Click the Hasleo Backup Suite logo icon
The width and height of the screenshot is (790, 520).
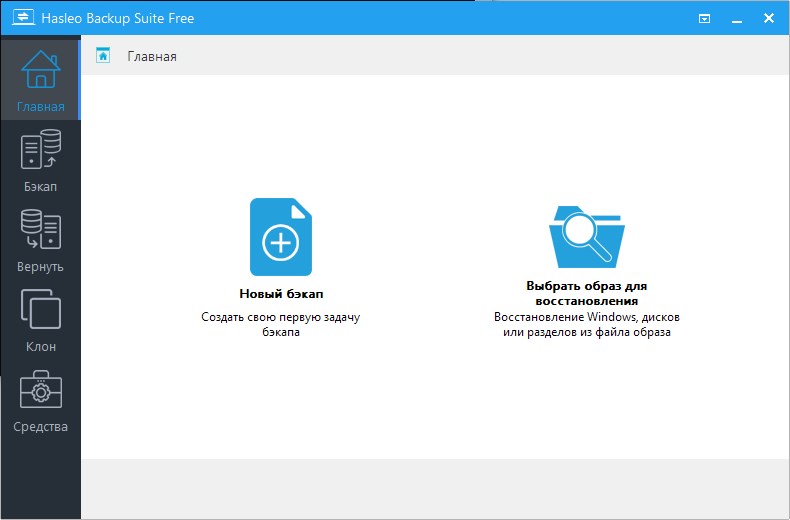point(23,18)
